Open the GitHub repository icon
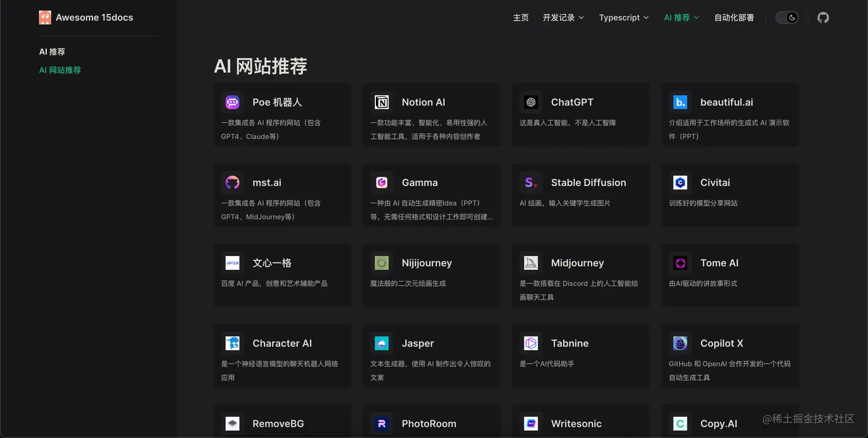 (x=823, y=17)
